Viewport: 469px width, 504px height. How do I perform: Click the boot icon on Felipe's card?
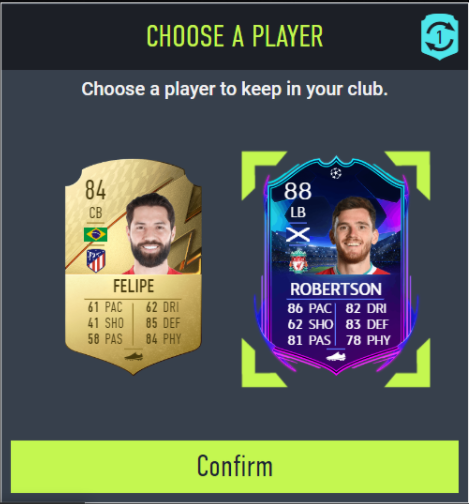133,356
